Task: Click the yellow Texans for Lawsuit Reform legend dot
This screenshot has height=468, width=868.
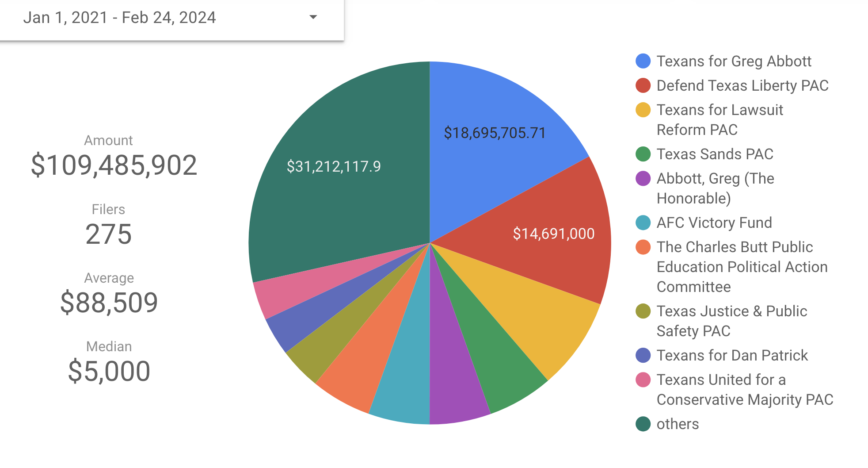Action: click(x=643, y=110)
